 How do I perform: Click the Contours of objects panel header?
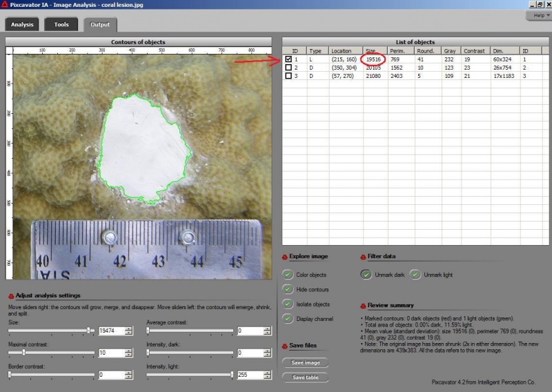pyautogui.click(x=139, y=41)
